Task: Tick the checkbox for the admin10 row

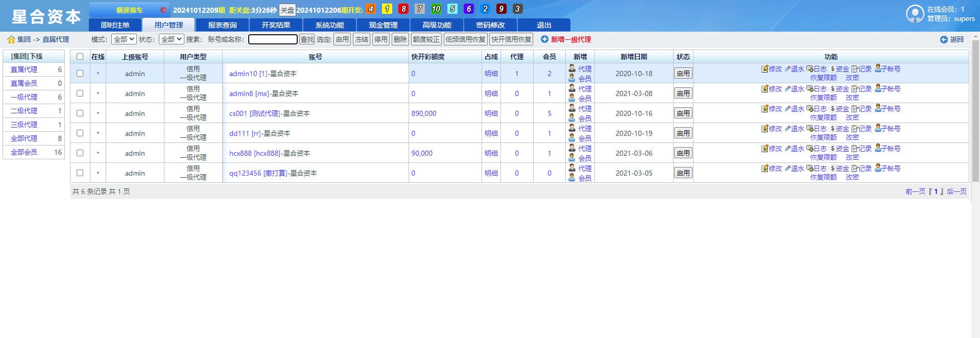Action: (80, 74)
